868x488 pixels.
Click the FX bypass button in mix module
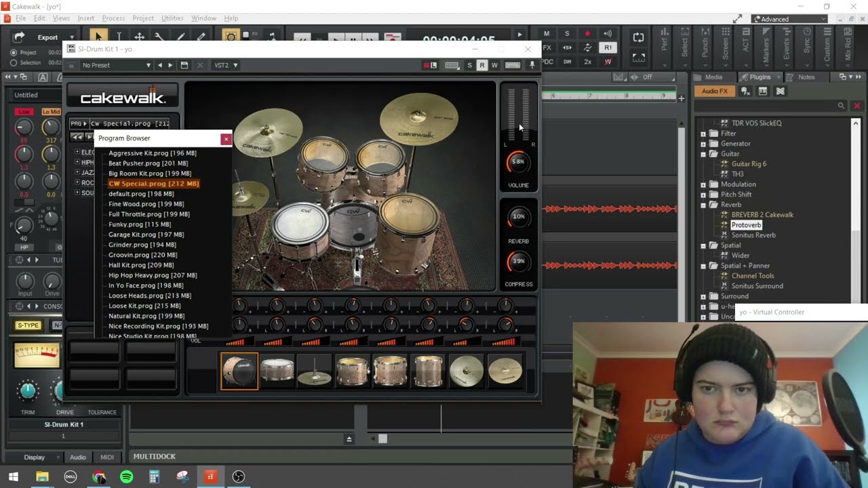point(547,47)
